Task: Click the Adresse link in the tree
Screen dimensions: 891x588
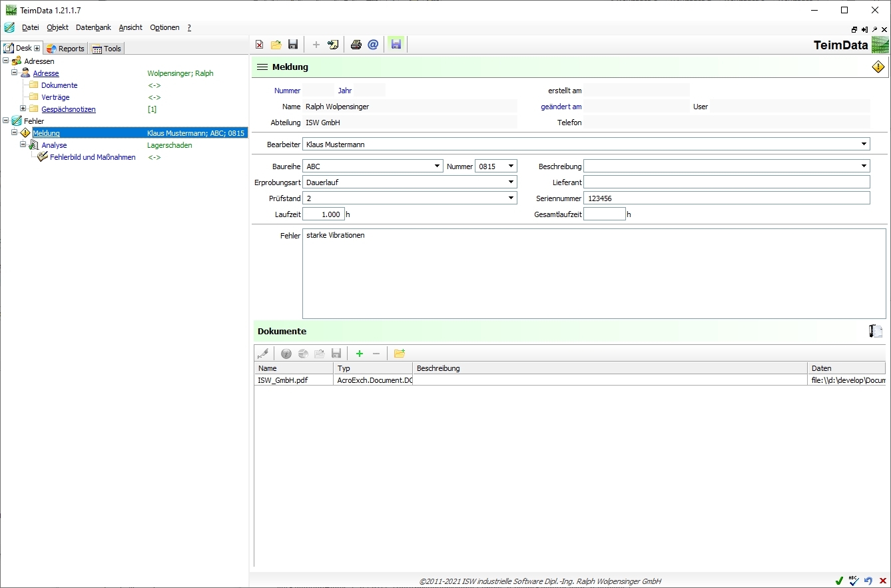Action: (x=46, y=73)
